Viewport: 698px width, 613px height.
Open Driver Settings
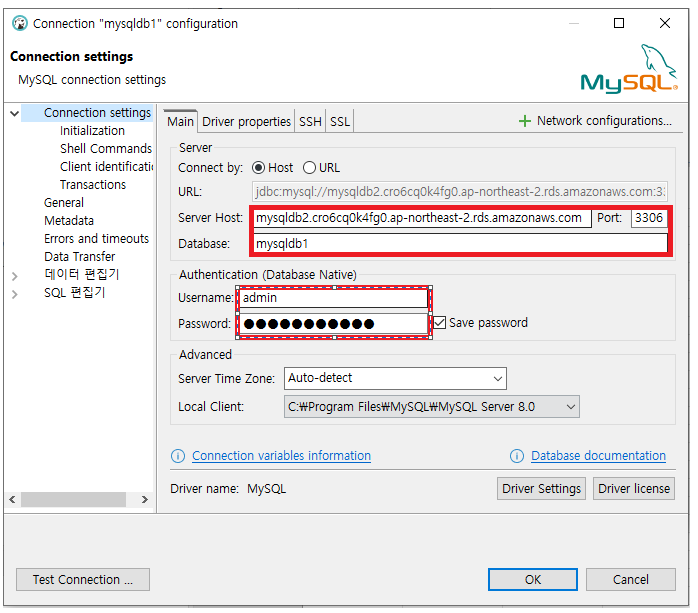coord(541,489)
